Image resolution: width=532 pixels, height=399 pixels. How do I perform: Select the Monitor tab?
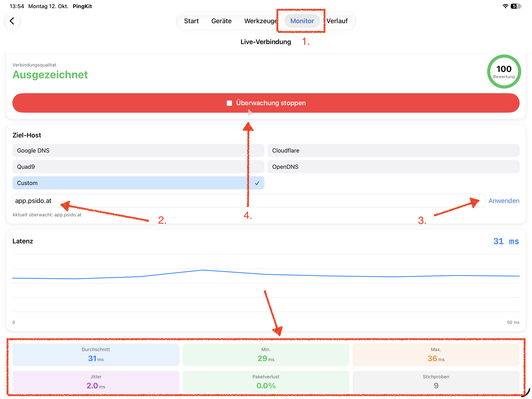(302, 21)
